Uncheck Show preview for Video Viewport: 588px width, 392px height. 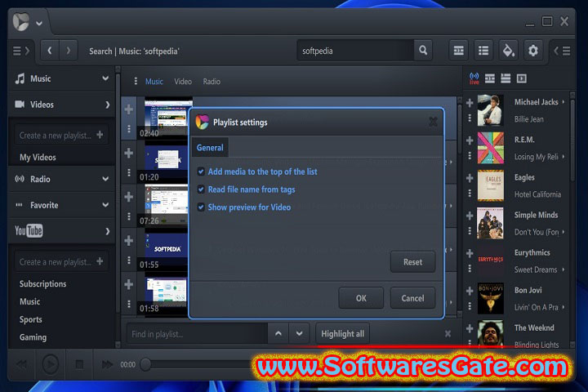click(x=201, y=207)
